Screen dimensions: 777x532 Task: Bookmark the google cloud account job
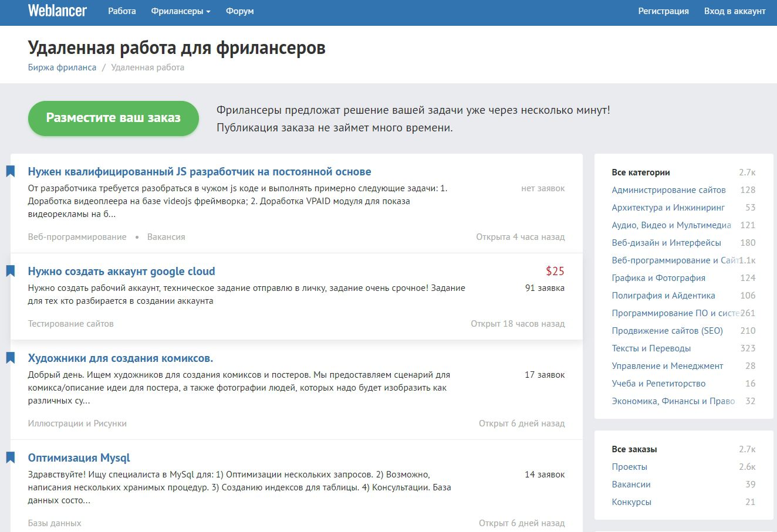[11, 271]
